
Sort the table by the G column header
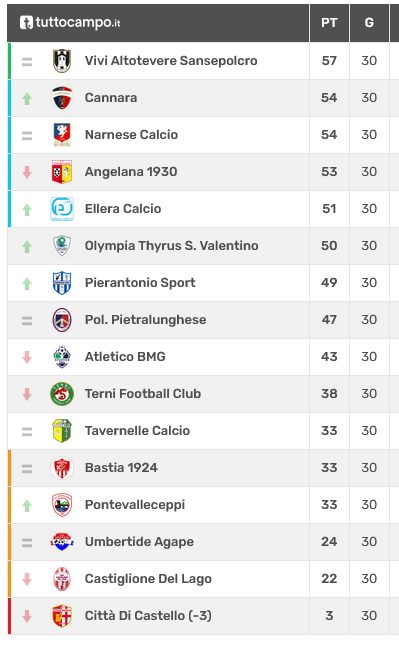(369, 23)
